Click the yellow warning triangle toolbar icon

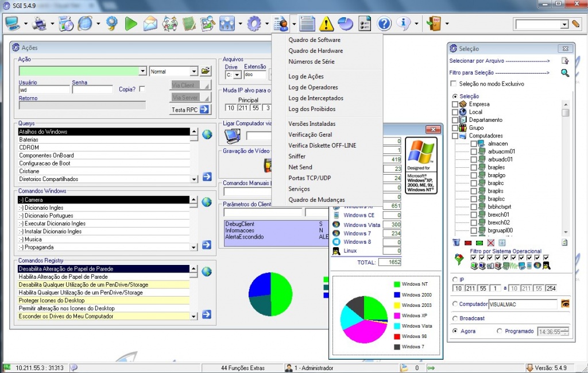(326, 24)
